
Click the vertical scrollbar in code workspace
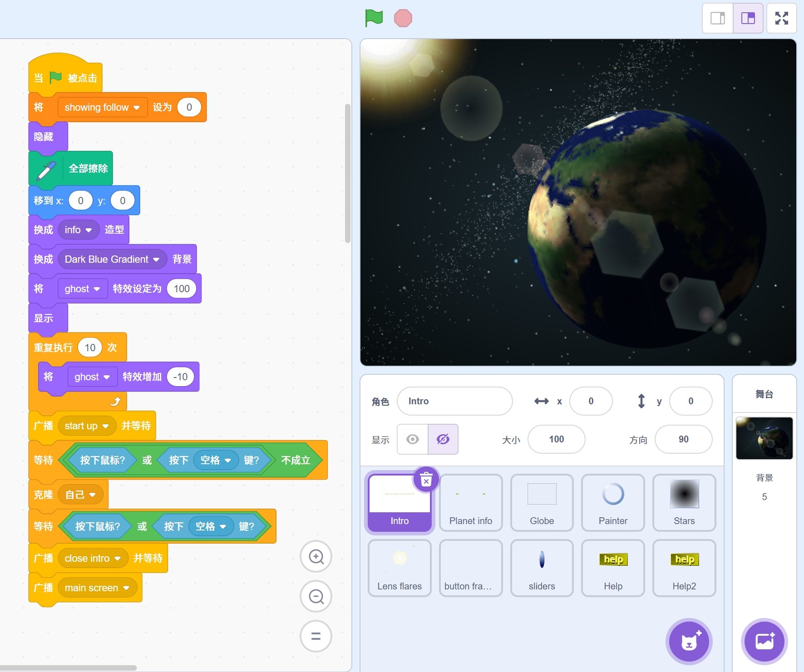tap(348, 173)
